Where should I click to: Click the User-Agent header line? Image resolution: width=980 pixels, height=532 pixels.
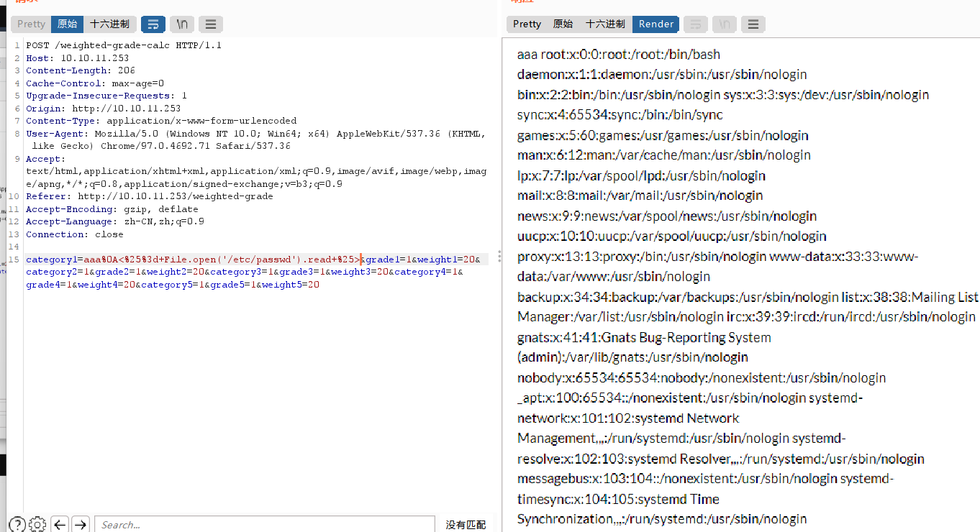(256, 139)
